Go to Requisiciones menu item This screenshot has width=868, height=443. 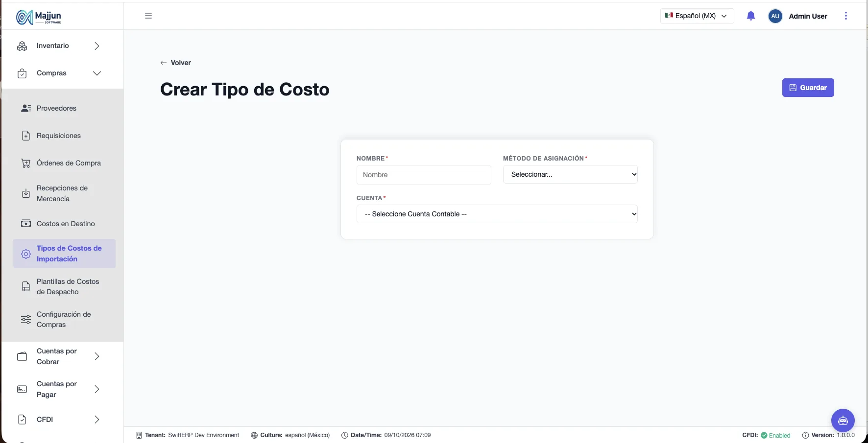(65, 136)
